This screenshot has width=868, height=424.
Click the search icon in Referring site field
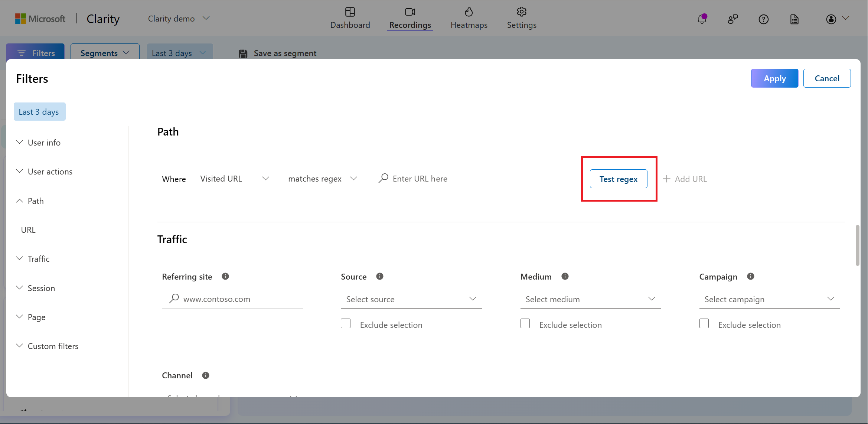(x=174, y=299)
